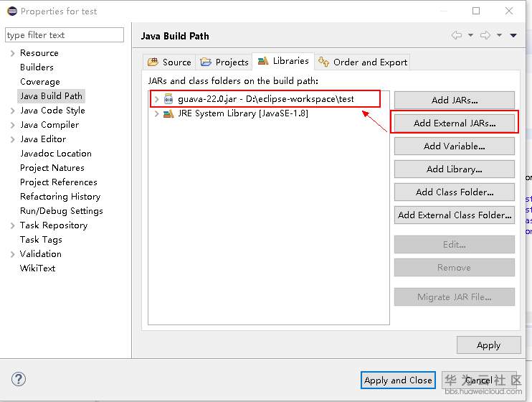
Task: Select Java Code Style label
Action: 52,111
